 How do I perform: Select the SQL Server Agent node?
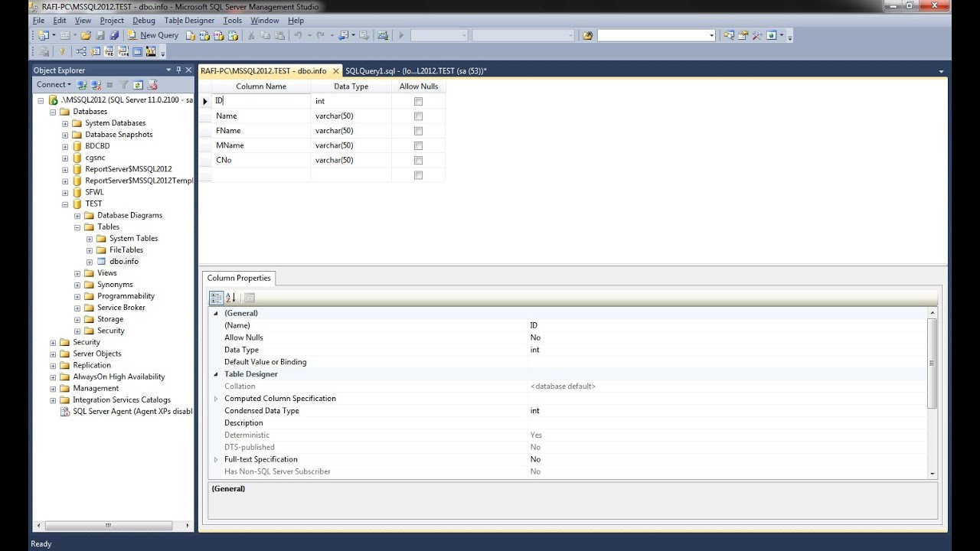click(132, 412)
